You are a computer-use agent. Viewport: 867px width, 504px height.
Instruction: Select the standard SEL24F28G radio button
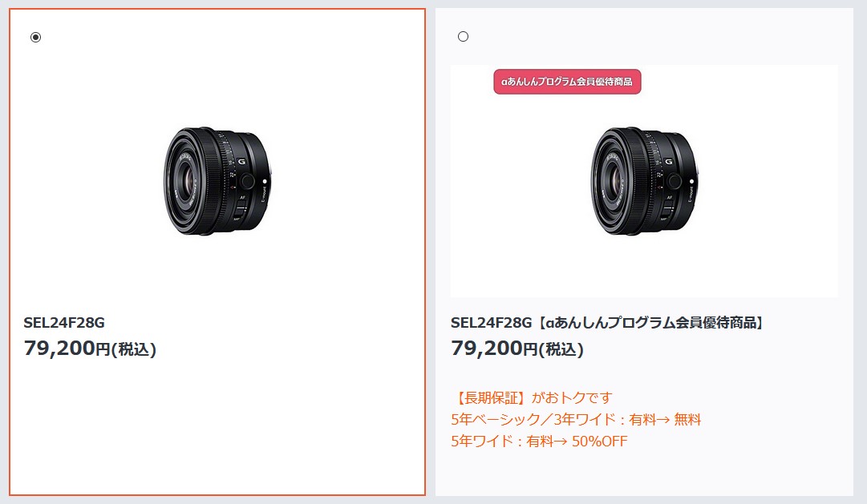[x=35, y=37]
